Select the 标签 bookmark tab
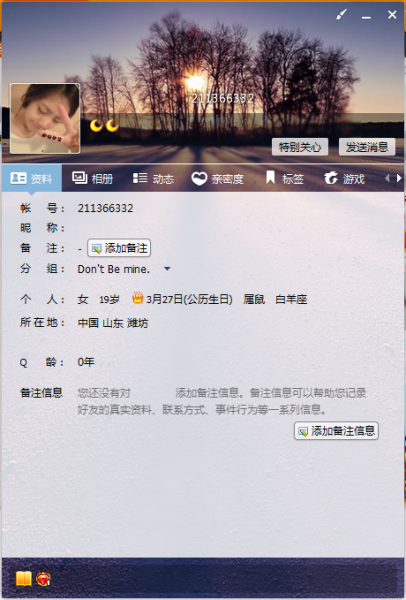This screenshot has height=600, width=406. click(285, 178)
